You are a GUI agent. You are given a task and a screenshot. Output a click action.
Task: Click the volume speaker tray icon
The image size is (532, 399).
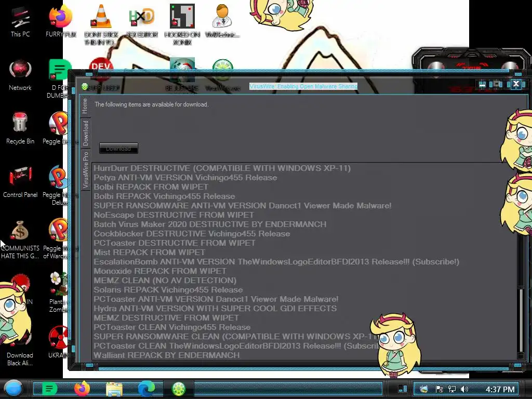(x=464, y=389)
